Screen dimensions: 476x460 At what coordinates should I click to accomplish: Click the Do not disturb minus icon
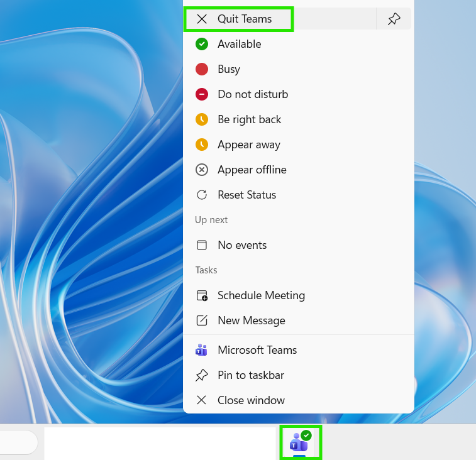(x=202, y=94)
